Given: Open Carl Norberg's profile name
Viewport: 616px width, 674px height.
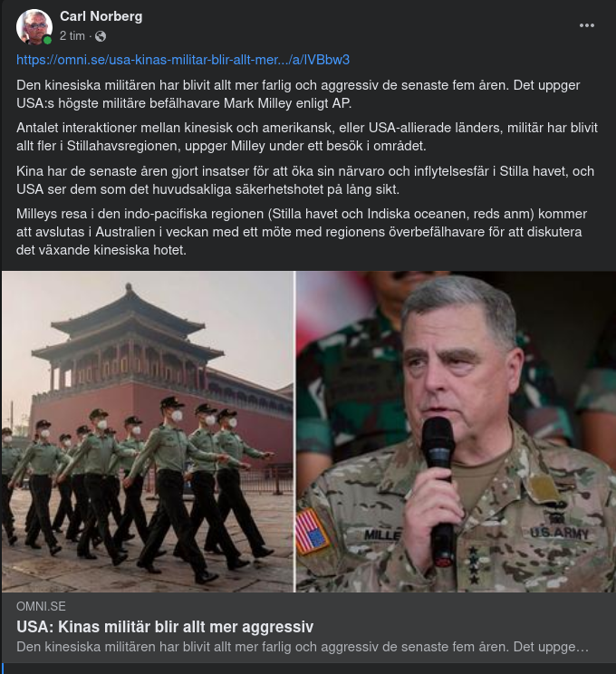Looking at the screenshot, I should point(101,16).
